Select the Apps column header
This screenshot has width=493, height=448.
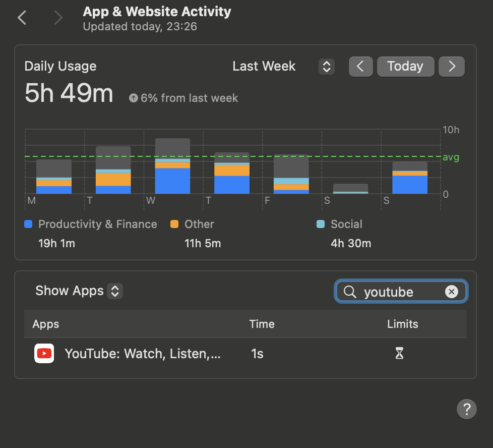coord(45,324)
